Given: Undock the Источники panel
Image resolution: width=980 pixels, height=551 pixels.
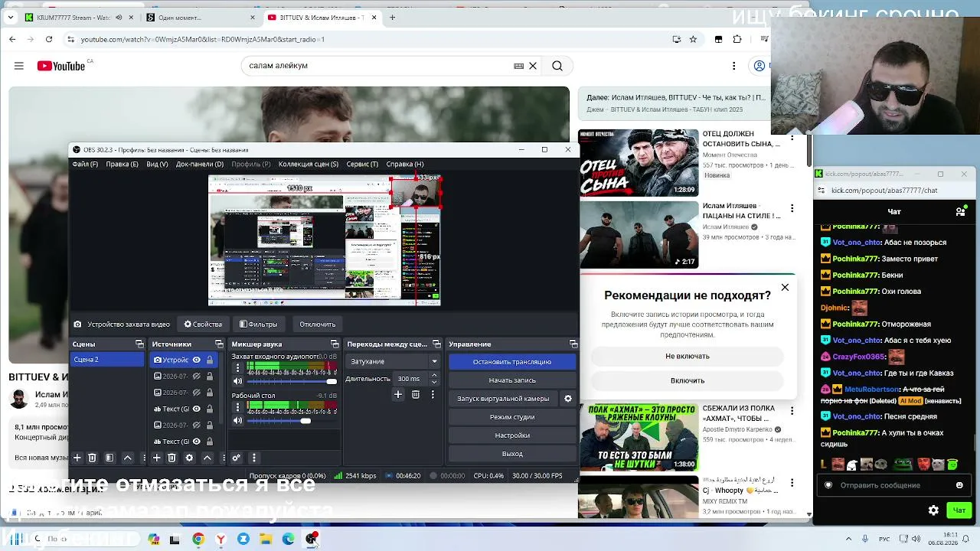Looking at the screenshot, I should tap(219, 344).
